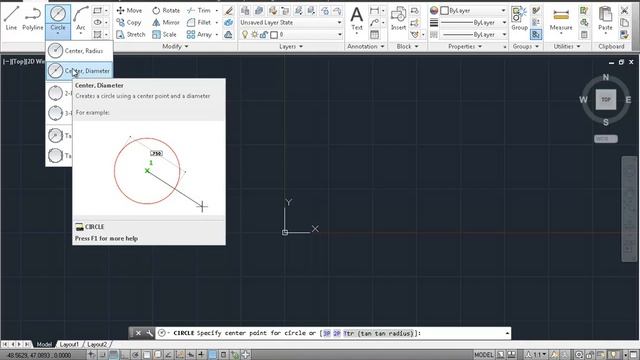
Task: Expand the Groups panel
Action: (526, 47)
